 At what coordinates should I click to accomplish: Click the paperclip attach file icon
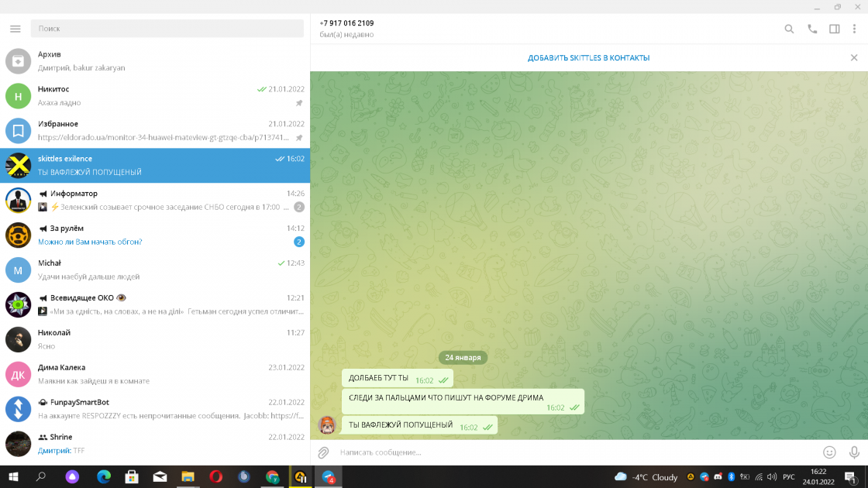pyautogui.click(x=324, y=452)
